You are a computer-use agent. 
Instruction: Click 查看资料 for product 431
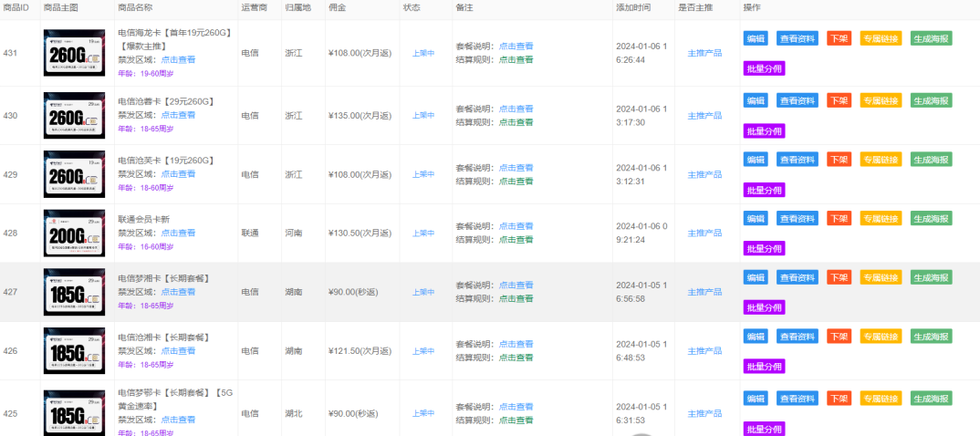pyautogui.click(x=798, y=38)
